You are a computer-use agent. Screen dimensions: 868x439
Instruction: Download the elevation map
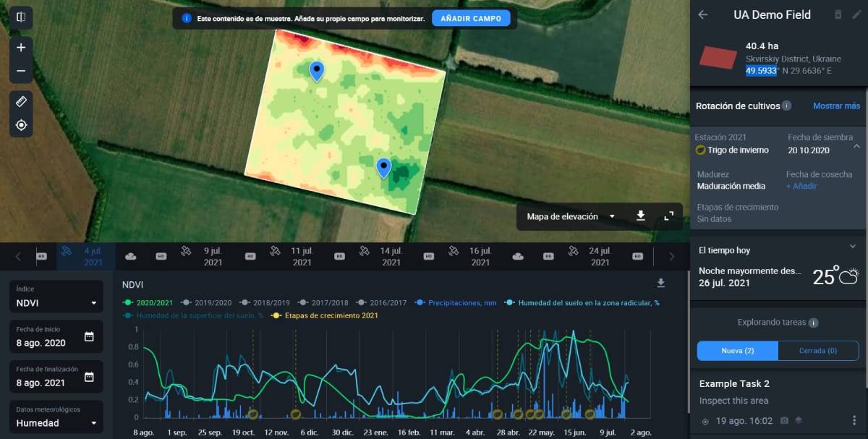[x=640, y=216]
